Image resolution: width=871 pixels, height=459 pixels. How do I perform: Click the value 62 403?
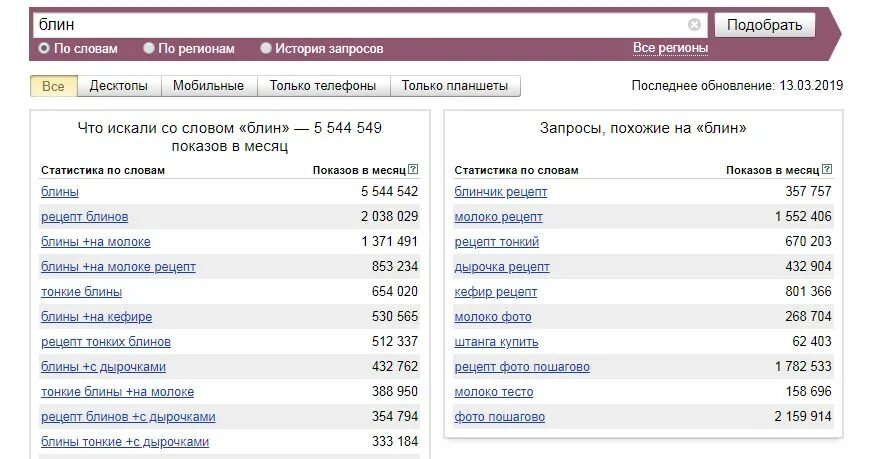[x=812, y=341]
